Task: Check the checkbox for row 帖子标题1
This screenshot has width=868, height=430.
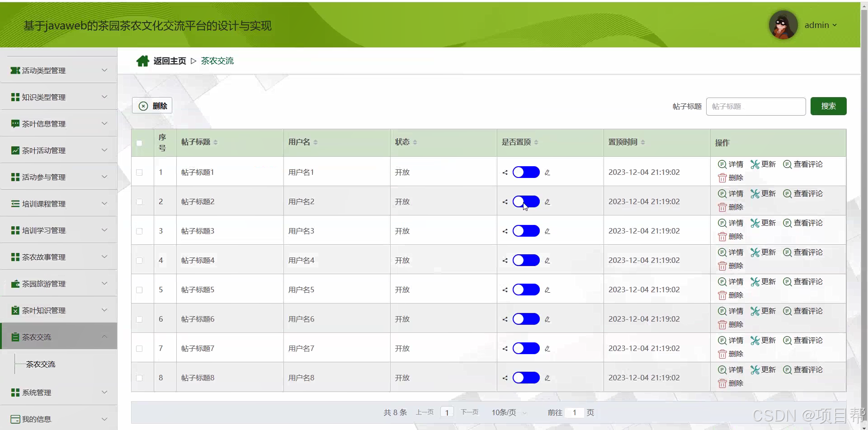Action: click(x=139, y=173)
